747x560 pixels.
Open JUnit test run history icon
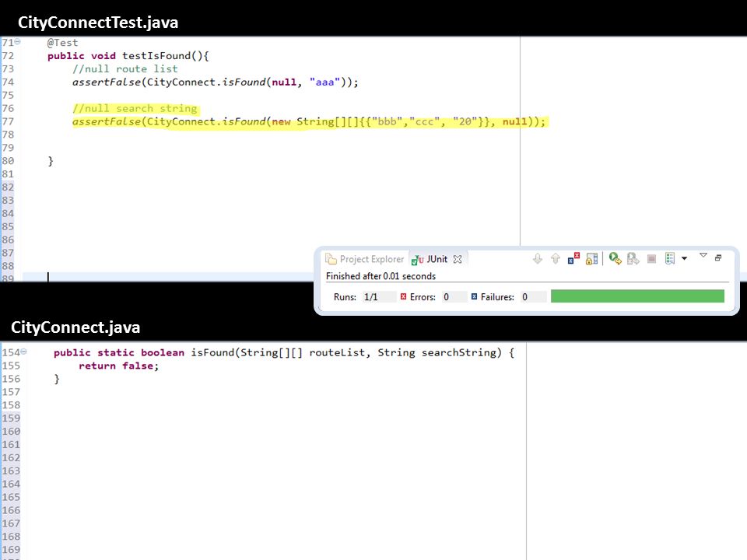click(x=670, y=258)
